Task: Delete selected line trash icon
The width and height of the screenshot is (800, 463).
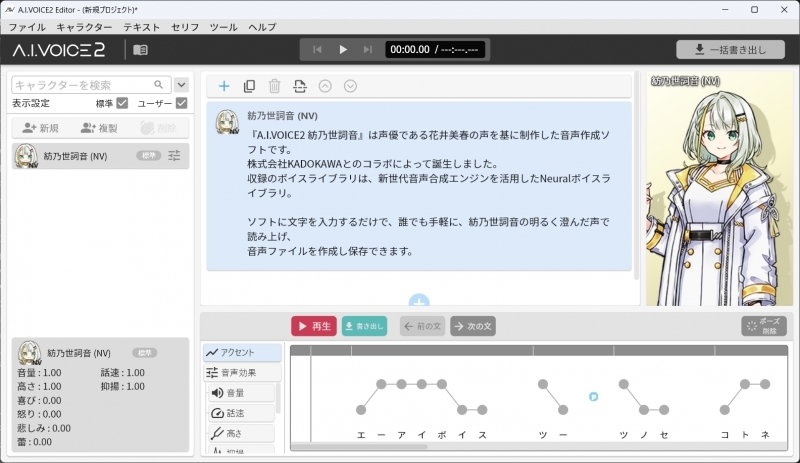Action: click(274, 86)
